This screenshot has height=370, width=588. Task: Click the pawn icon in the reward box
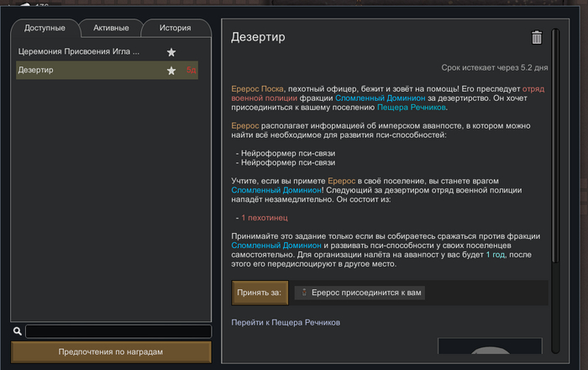point(305,293)
